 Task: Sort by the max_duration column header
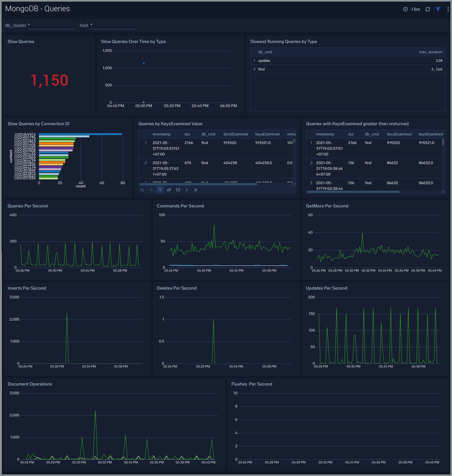[x=430, y=52]
